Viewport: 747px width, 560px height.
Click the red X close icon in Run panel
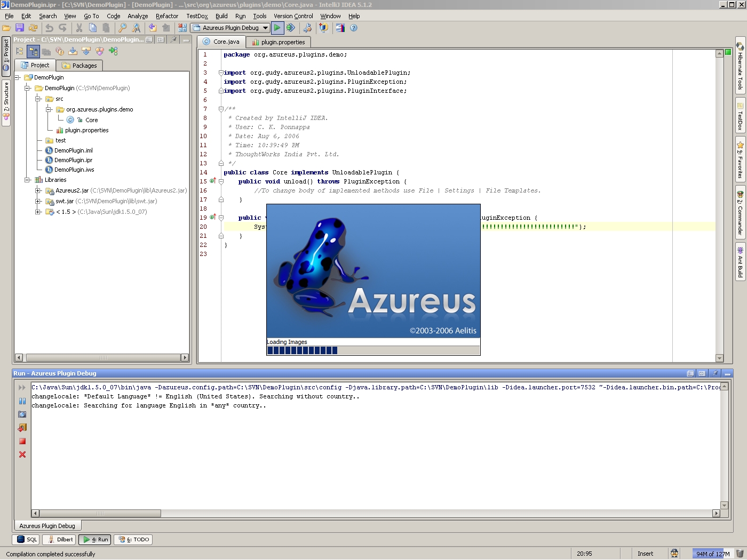[x=22, y=454]
